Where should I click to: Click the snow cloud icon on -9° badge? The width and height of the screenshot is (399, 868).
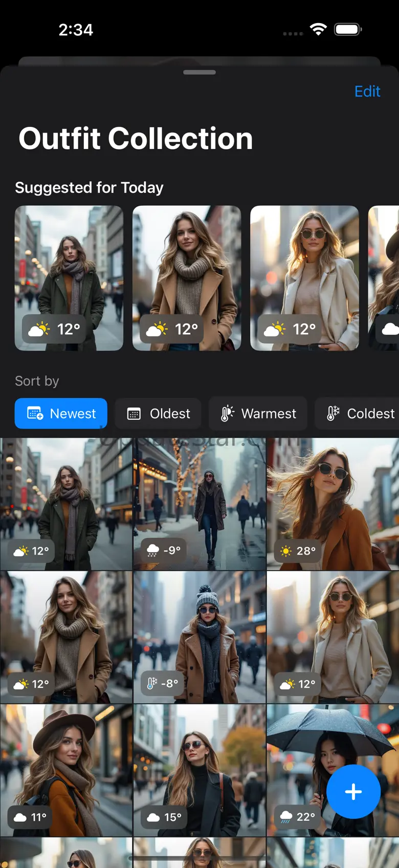point(152,551)
